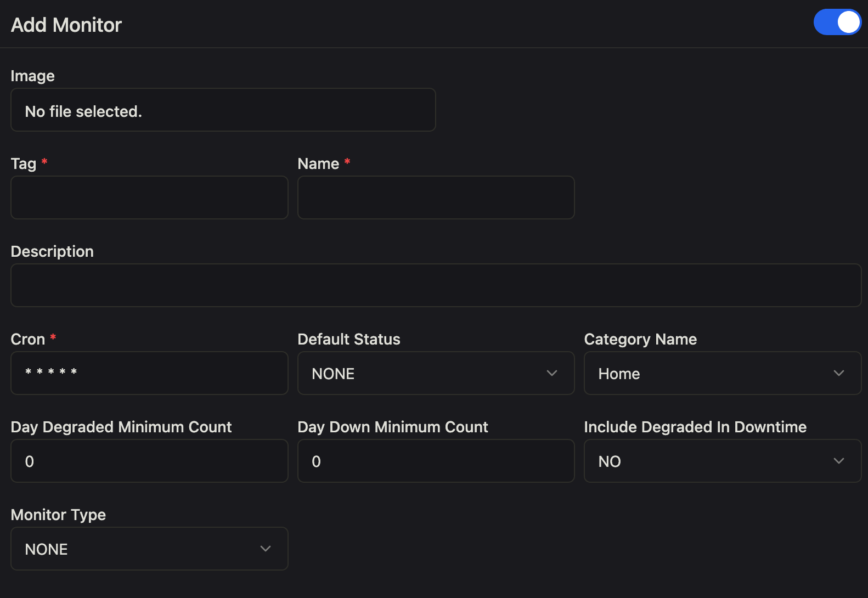Focus the Tag text input
This screenshot has width=868, height=598.
tap(149, 198)
